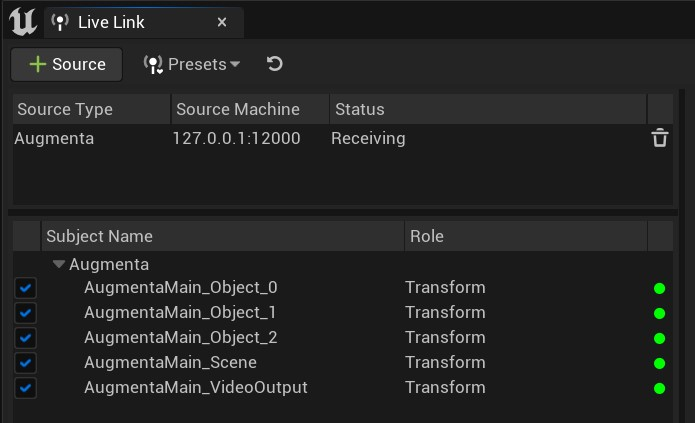This screenshot has height=423, width=695.
Task: Disable the AugmentaMain_VideoOutput subject checkbox
Action: (x=25, y=388)
